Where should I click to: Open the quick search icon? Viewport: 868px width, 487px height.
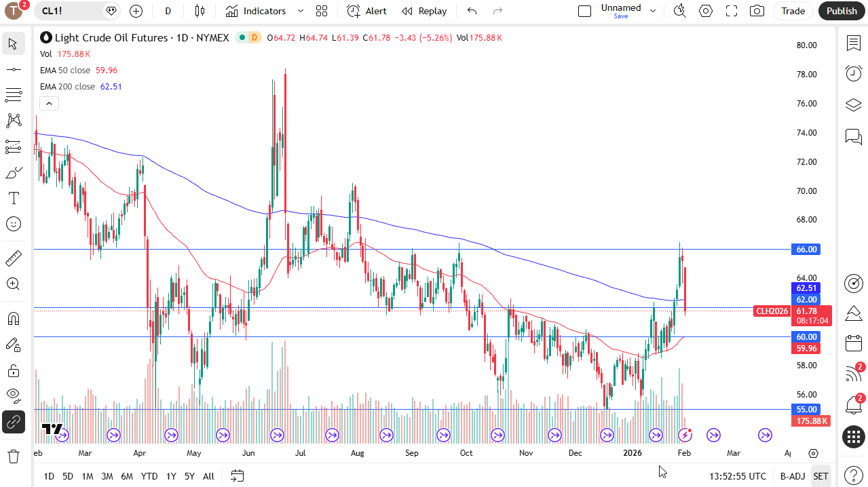pyautogui.click(x=679, y=11)
